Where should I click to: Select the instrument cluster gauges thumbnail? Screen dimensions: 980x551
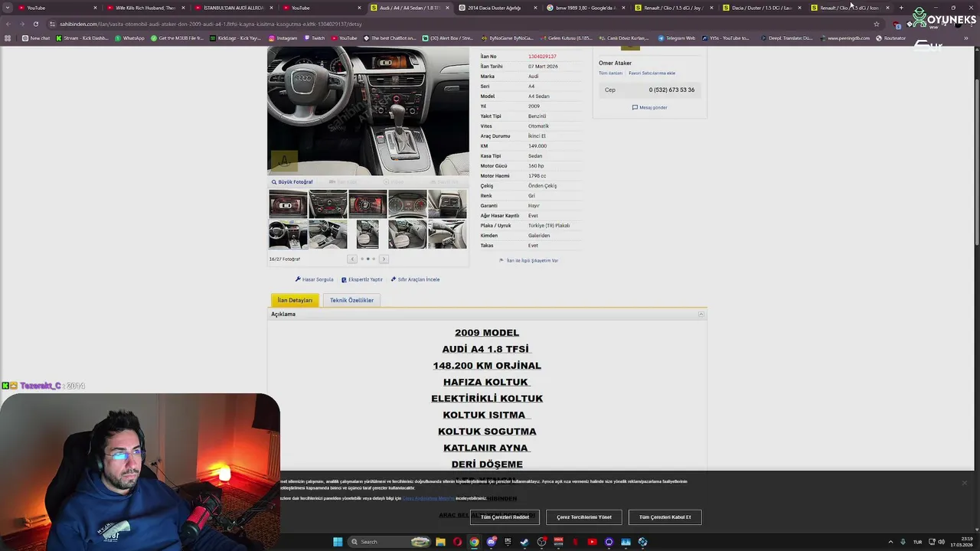pos(407,204)
